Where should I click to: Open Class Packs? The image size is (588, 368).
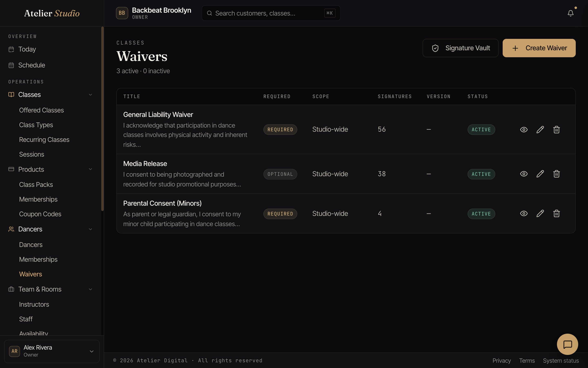click(36, 185)
